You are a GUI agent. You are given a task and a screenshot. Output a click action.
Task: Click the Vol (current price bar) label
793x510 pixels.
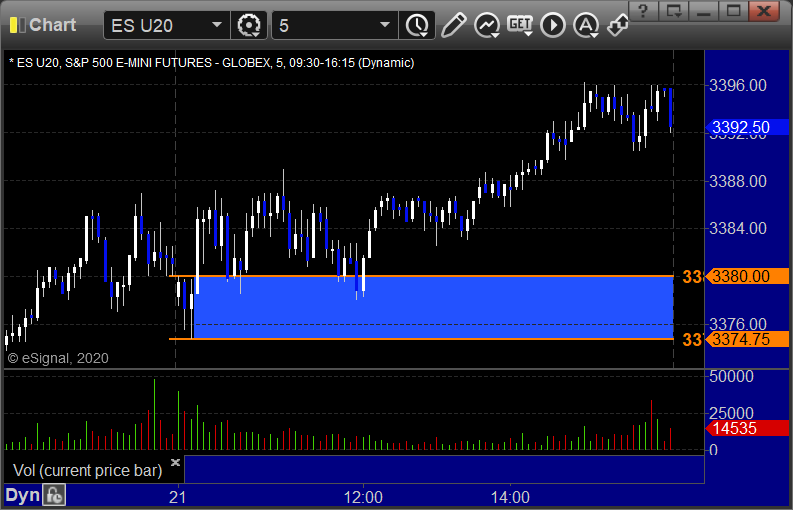click(x=87, y=471)
